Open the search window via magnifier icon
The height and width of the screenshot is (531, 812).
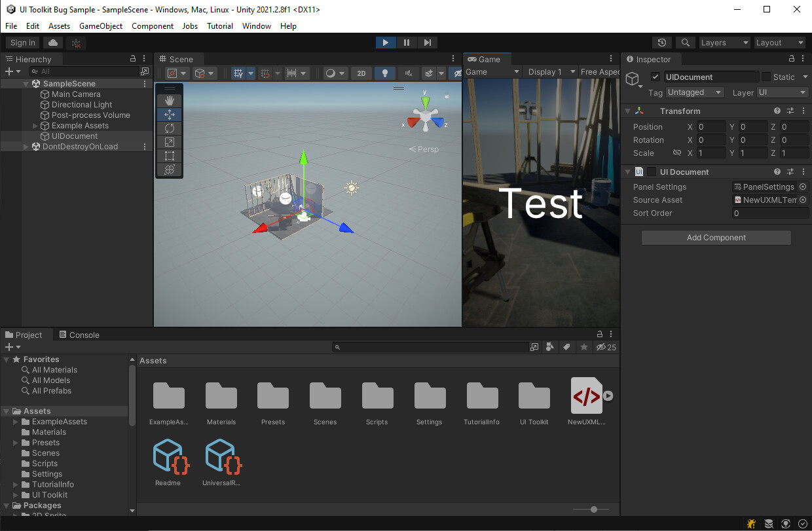(x=685, y=42)
